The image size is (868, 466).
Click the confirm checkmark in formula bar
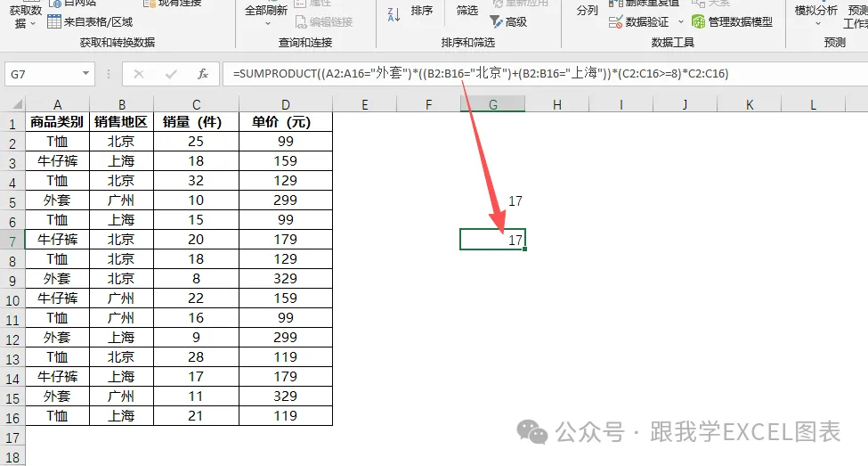[171, 74]
